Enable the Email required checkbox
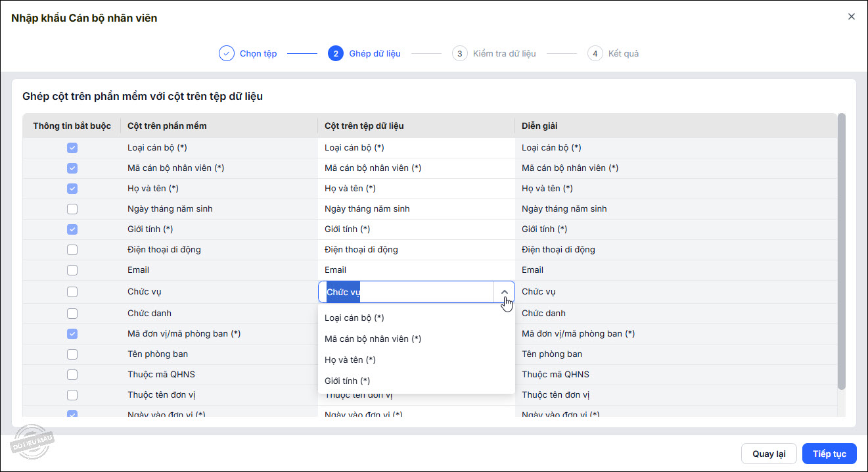 point(72,270)
